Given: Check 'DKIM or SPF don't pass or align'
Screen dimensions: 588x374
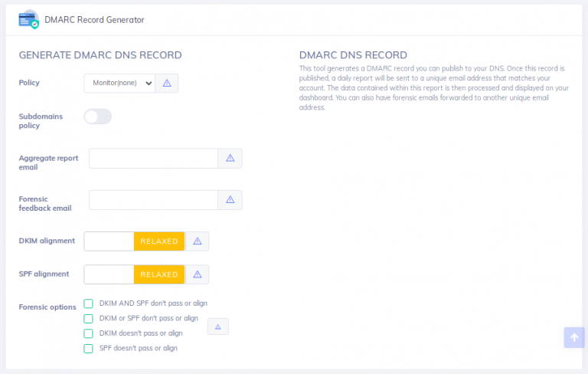Looking at the screenshot, I should (89, 318).
